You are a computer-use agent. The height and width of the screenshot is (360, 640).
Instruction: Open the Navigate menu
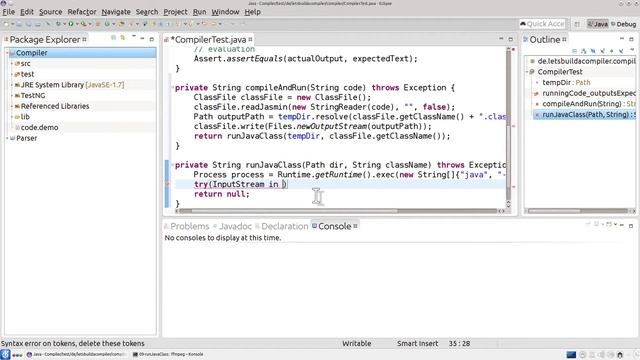pos(116,12)
